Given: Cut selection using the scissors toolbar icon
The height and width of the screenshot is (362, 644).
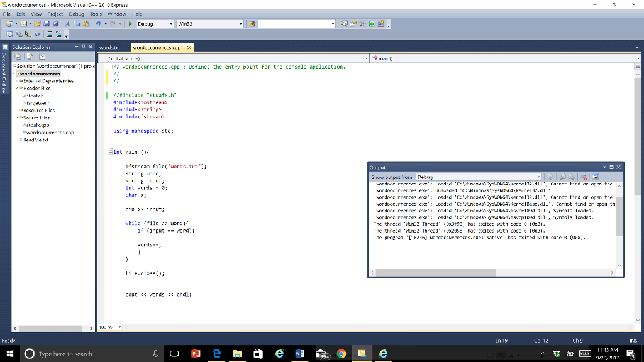Looking at the screenshot, I should pyautogui.click(x=67, y=24).
